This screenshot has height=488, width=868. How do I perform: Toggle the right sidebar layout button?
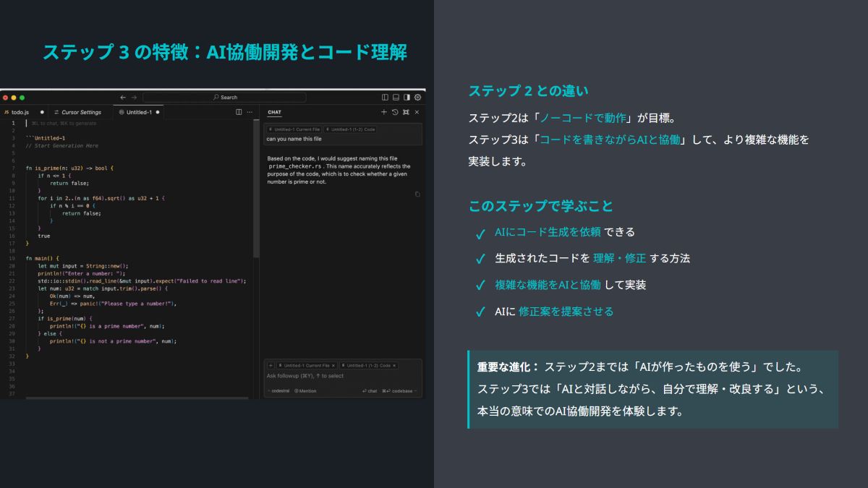click(x=407, y=98)
